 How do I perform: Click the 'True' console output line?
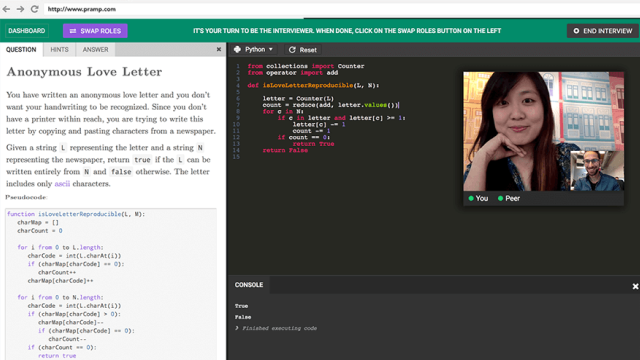click(x=241, y=306)
